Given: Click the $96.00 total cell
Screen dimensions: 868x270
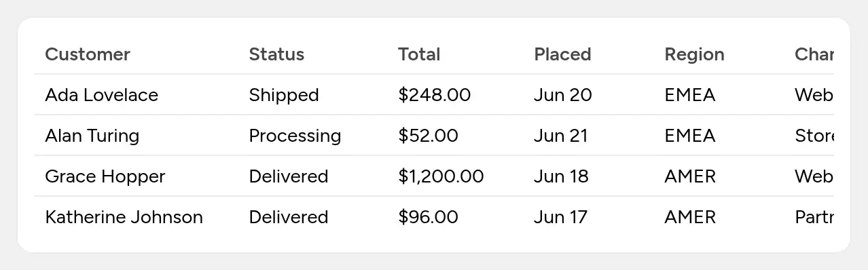Looking at the screenshot, I should [x=428, y=217].
